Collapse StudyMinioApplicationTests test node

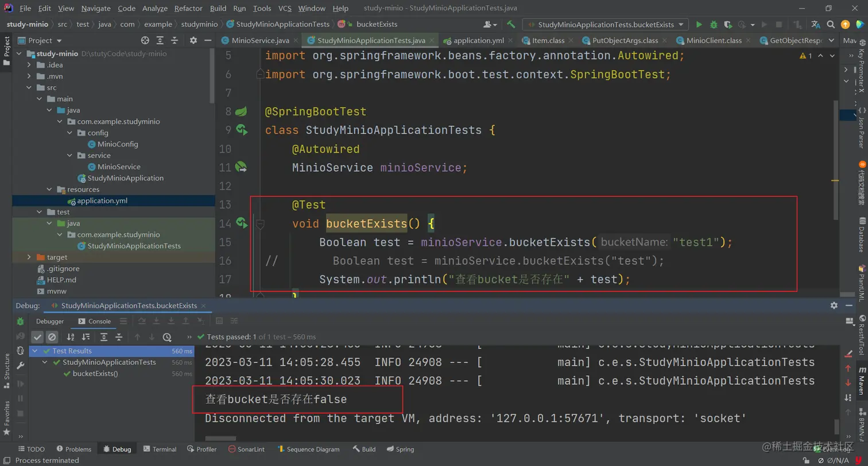click(45, 363)
